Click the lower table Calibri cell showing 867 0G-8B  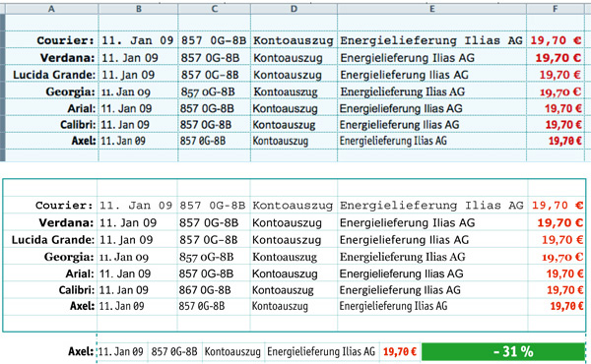click(214, 290)
